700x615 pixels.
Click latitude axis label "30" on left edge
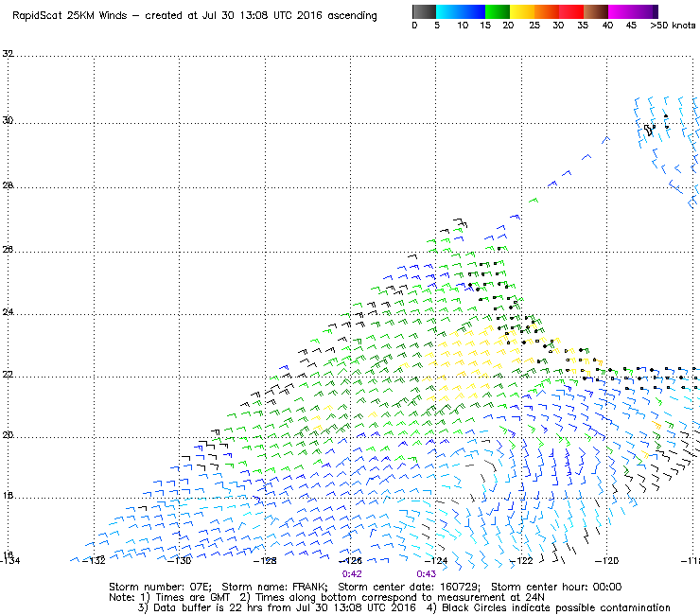click(8, 120)
